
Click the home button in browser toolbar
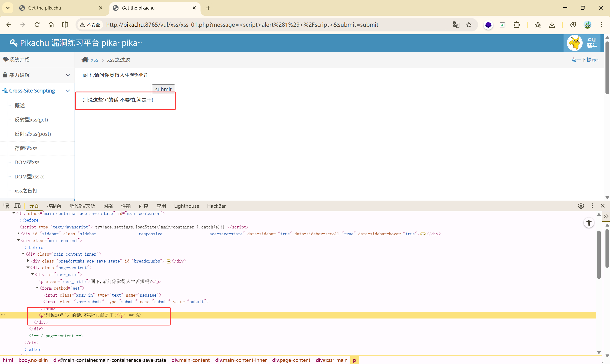[51, 25]
